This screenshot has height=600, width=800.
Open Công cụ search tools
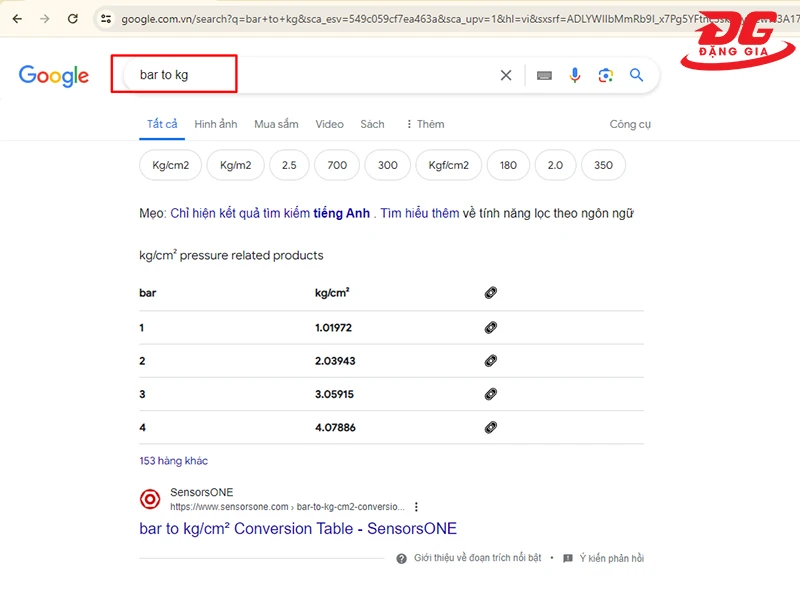tap(630, 124)
